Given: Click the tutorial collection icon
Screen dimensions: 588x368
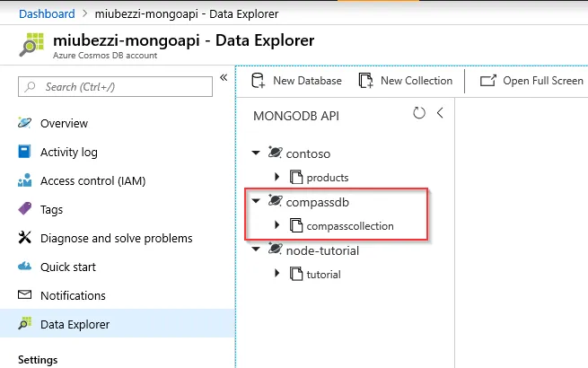Looking at the screenshot, I should (x=296, y=274).
